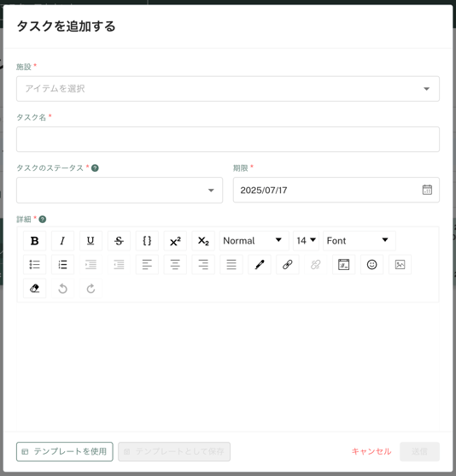Open the text color picker
This screenshot has height=476, width=456.
260,264
